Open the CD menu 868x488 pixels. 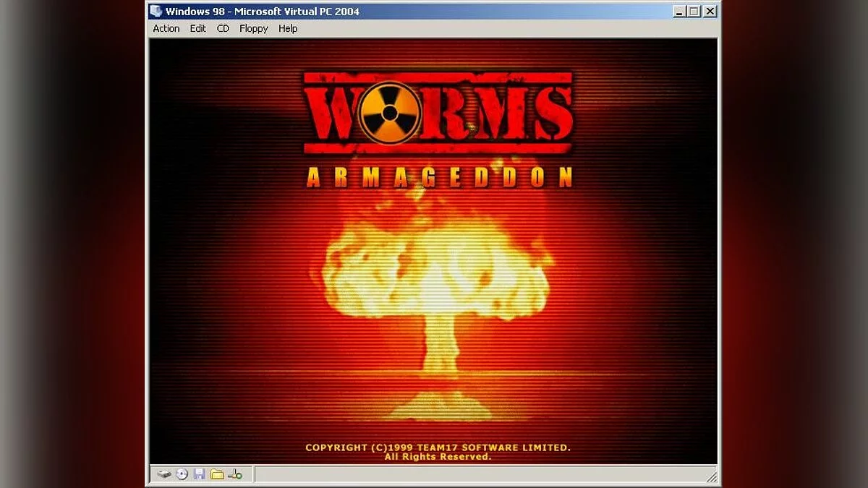[x=223, y=28]
